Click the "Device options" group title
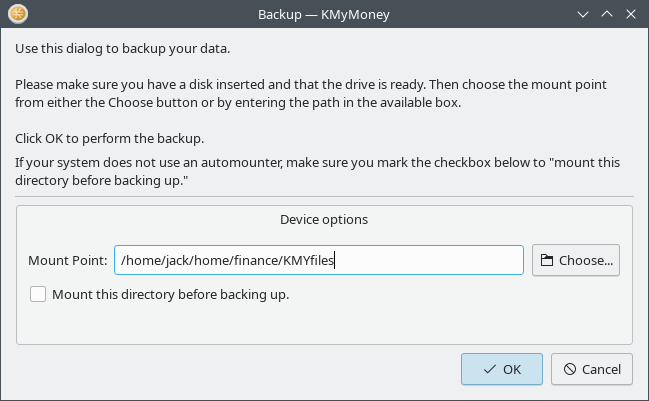Image resolution: width=649 pixels, height=401 pixels. [x=324, y=219]
